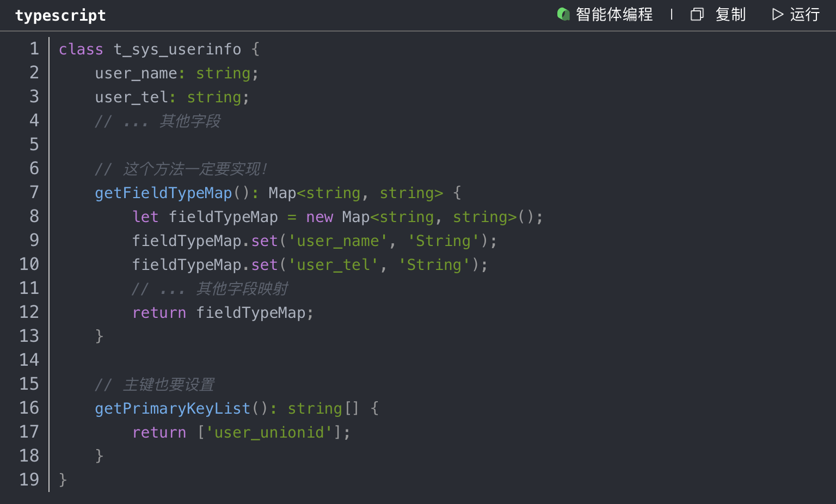Click the typescript language label

[x=60, y=15]
